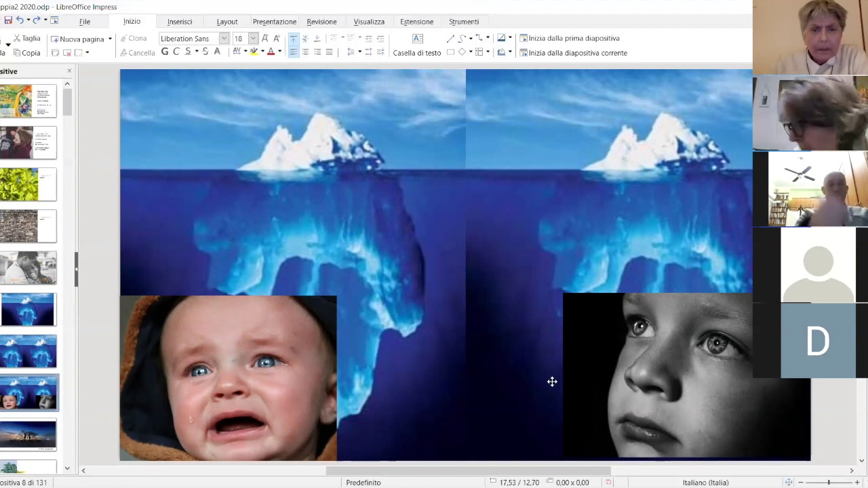Align text to the top
868x488 pixels.
click(x=294, y=39)
